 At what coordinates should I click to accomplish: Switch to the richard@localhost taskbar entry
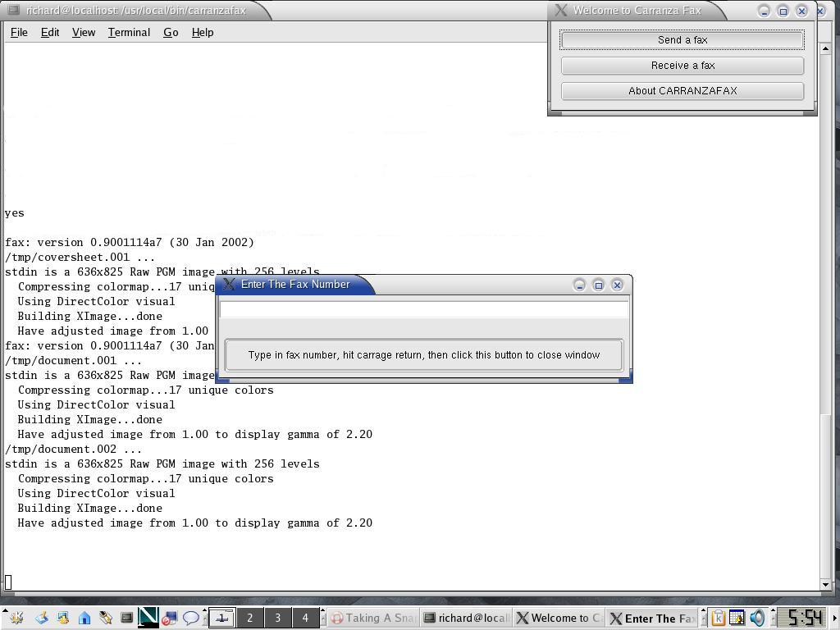click(466, 618)
